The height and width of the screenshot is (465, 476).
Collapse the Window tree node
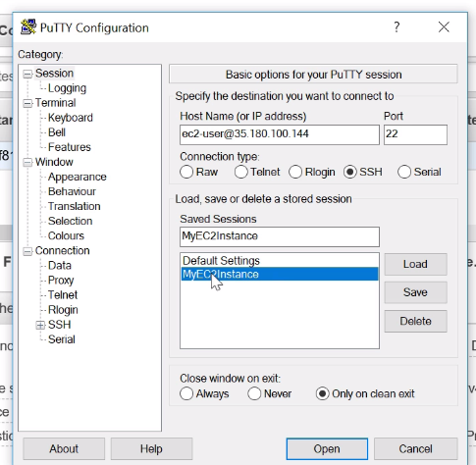(x=27, y=163)
